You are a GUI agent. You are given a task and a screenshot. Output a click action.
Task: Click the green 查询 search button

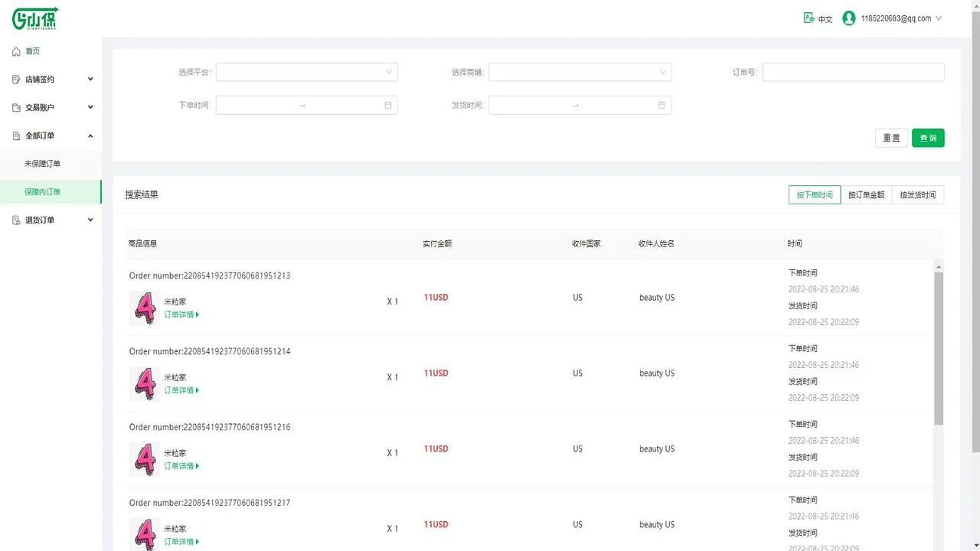coord(928,138)
